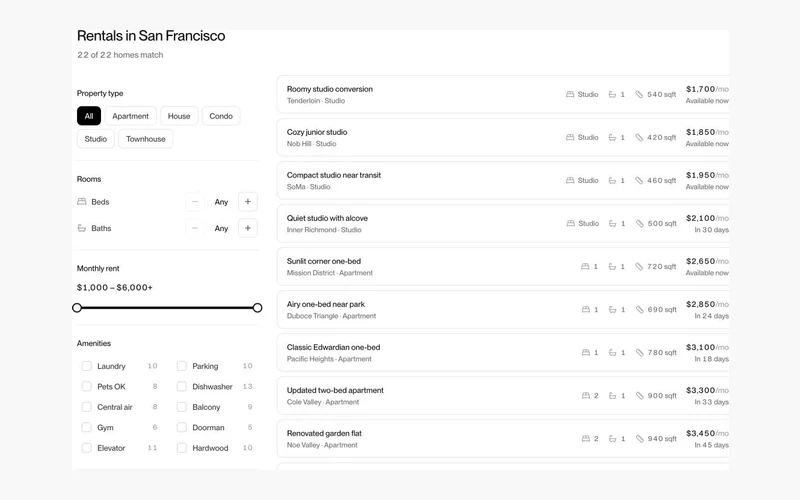Click bath icon in Updated two-bed apartment row
Screen dimensions: 800x500
[612, 395]
